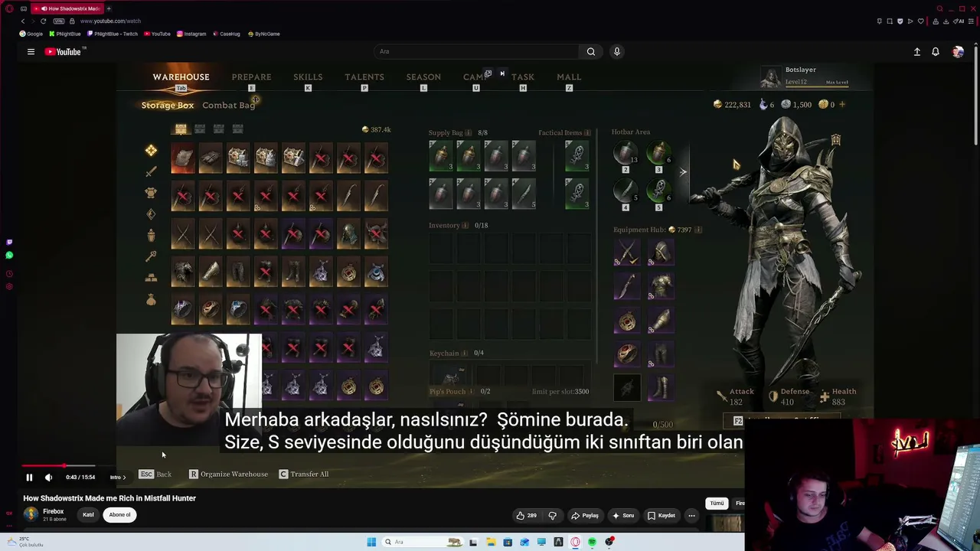Focus the YouTube search field

click(x=475, y=51)
